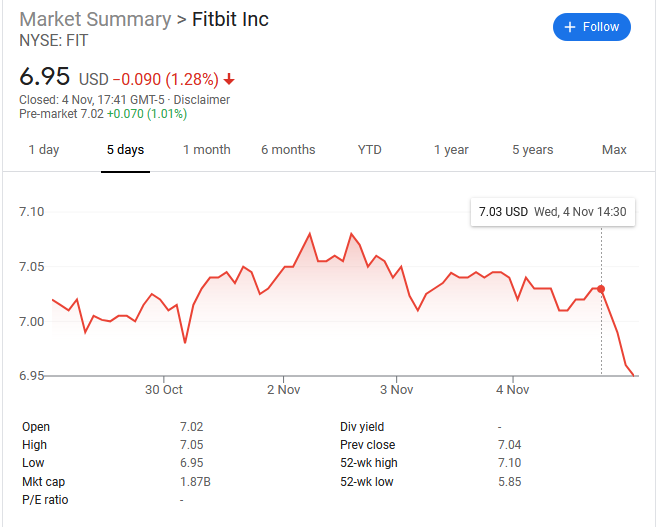
Task: Select the 5 days tab
Action: pyautogui.click(x=125, y=150)
